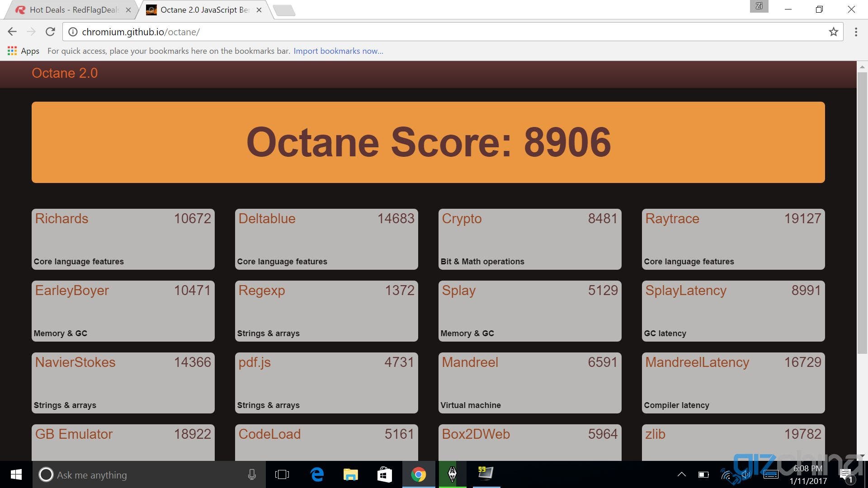View site information icon in address bar
Image resolution: width=868 pixels, height=488 pixels.
point(72,32)
